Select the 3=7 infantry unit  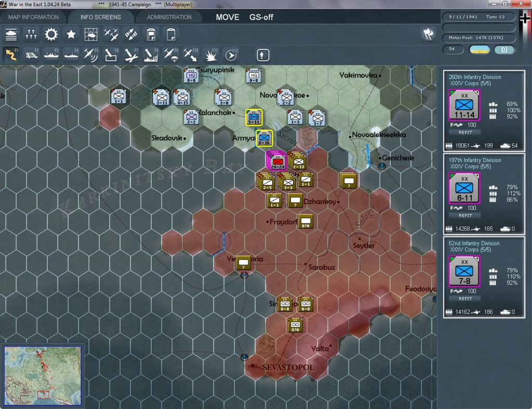(317, 118)
